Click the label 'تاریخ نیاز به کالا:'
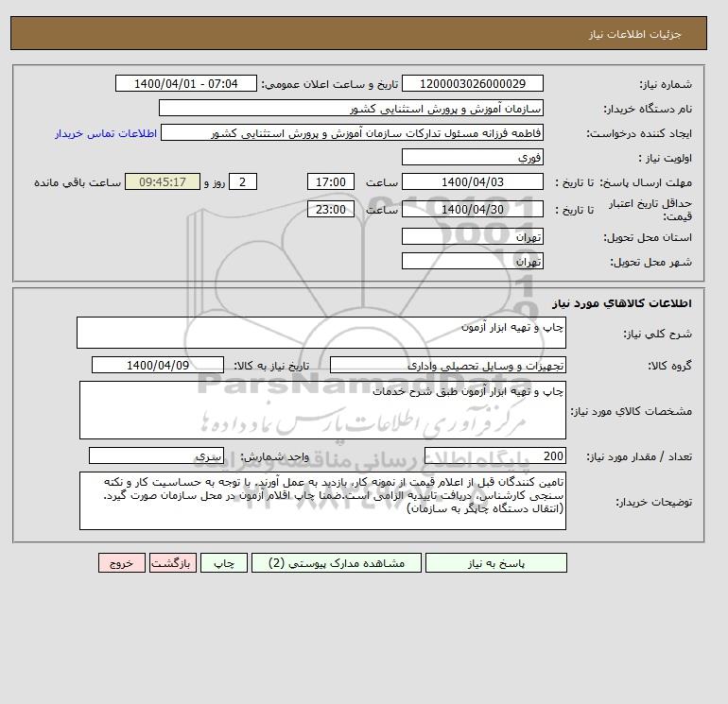Screen dimensions: 728x704 coord(271,366)
